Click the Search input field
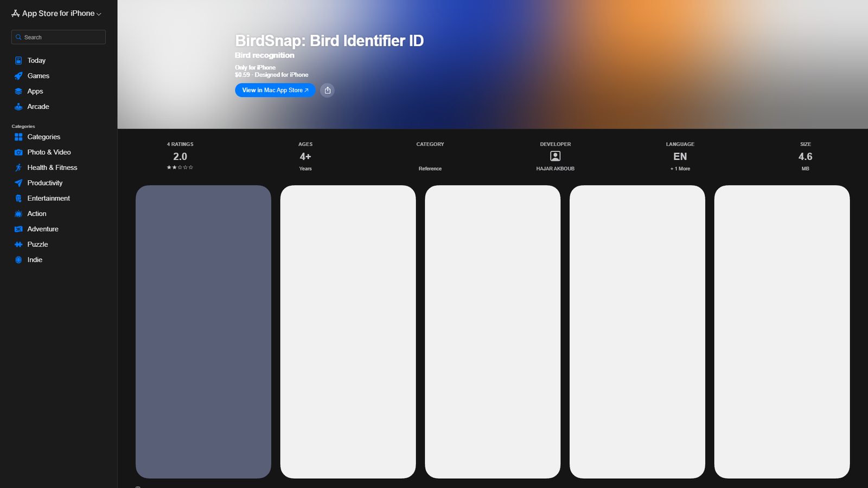This screenshot has height=488, width=868. 59,37
